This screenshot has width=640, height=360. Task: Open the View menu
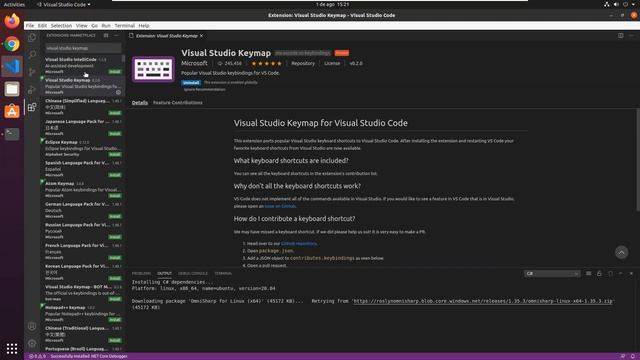pos(82,25)
